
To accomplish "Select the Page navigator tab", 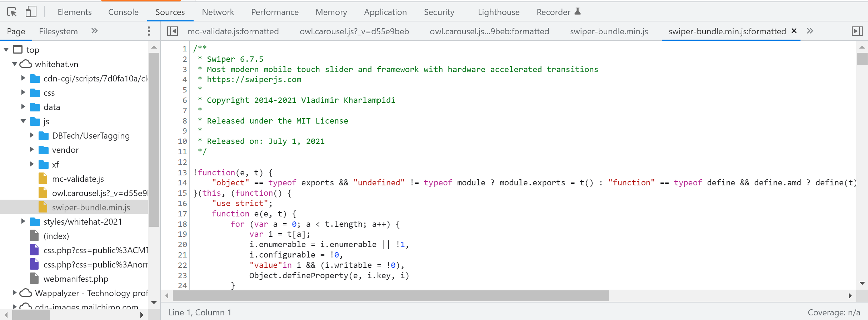I will coord(16,31).
